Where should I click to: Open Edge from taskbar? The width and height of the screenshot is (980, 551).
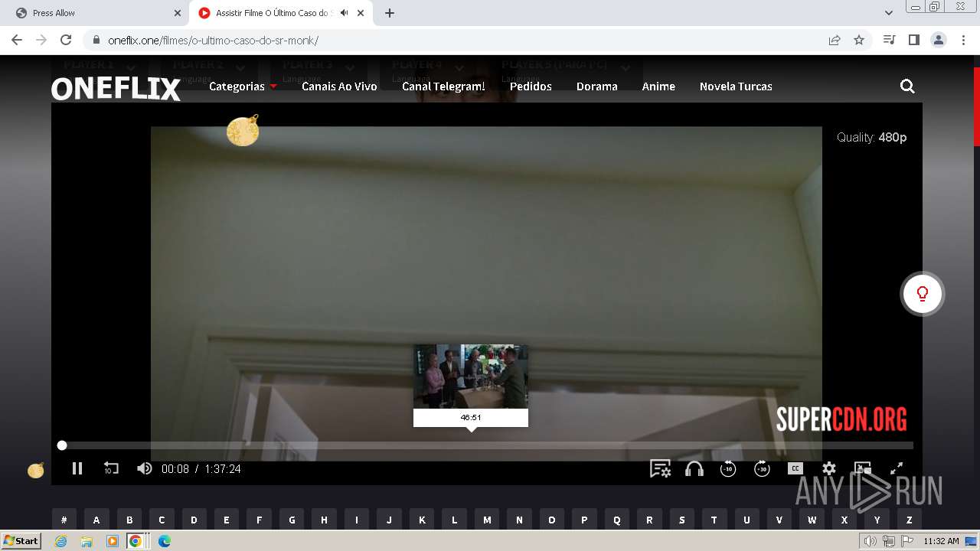[164, 541]
